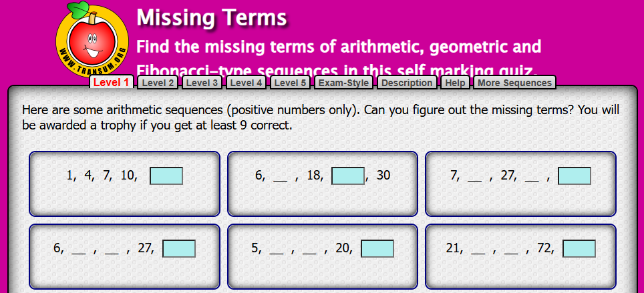644x293 pixels.
Task: Open the Level 5 tab
Action: (290, 83)
